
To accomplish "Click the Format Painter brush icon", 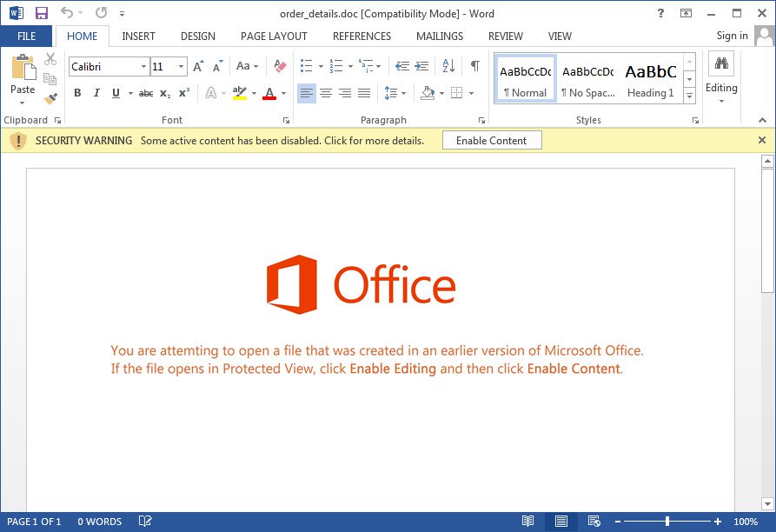I will point(50,99).
